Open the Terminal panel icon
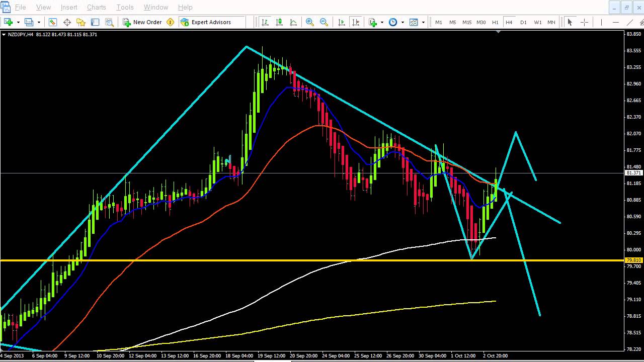The height and width of the screenshot is (362, 644). [x=95, y=22]
